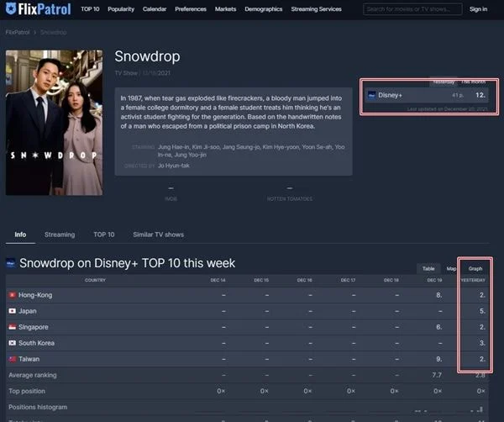The width and height of the screenshot is (504, 422).
Task: Open the Markets menu item
Action: pos(226,9)
